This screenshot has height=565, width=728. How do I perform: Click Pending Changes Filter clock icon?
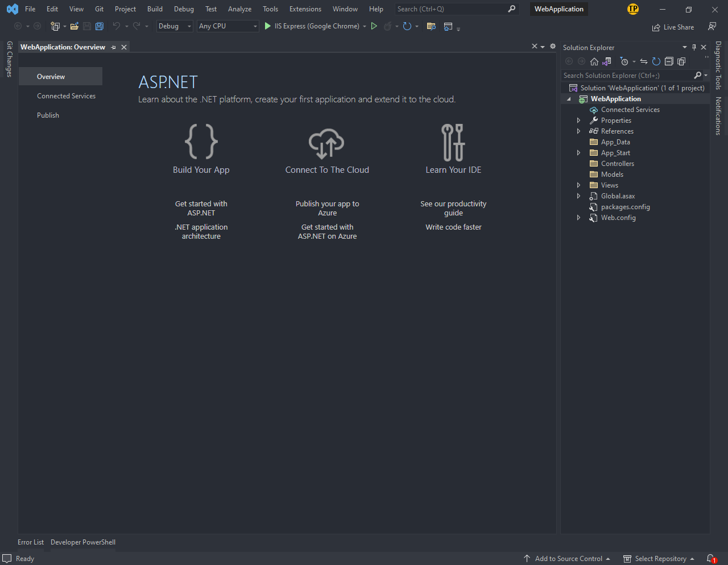pyautogui.click(x=624, y=61)
